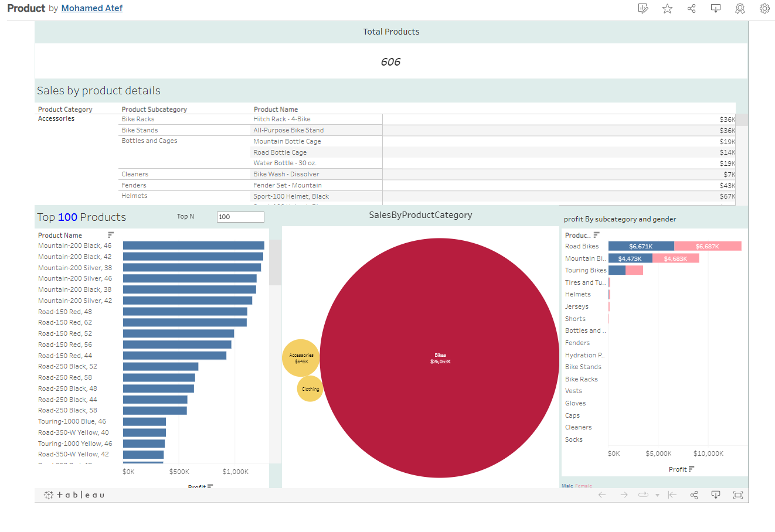Viewport: 775px width, 532px height.
Task: Highlight Male in the gender legend
Action: 566,486
